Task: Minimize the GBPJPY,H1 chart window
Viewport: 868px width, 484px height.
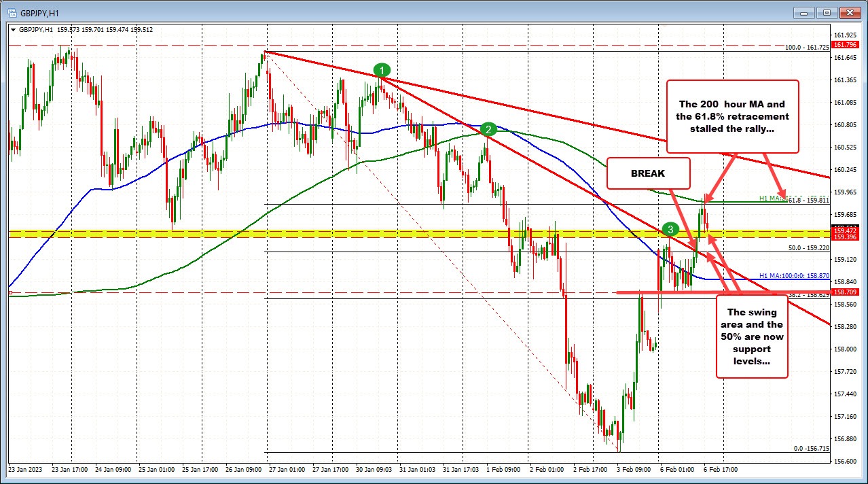Action: pyautogui.click(x=804, y=12)
